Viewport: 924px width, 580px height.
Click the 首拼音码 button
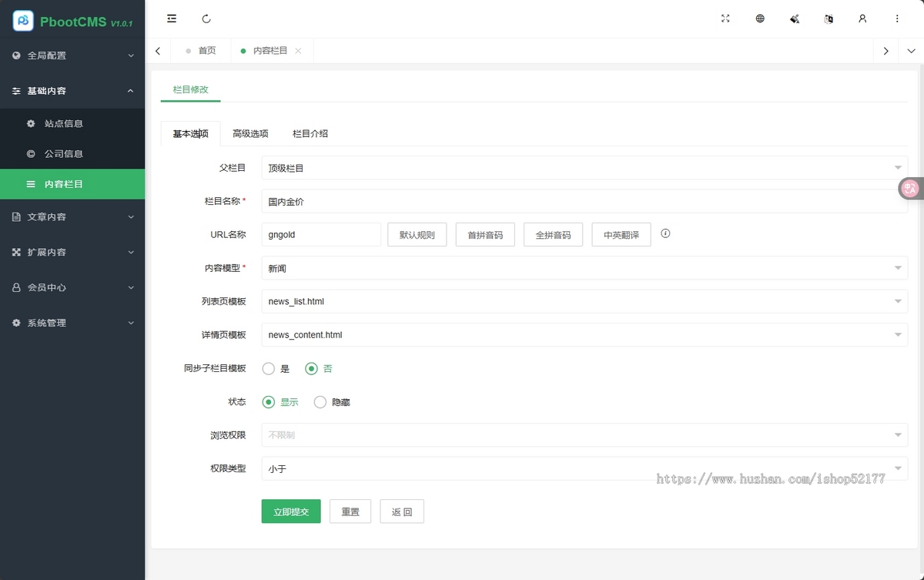485,235
